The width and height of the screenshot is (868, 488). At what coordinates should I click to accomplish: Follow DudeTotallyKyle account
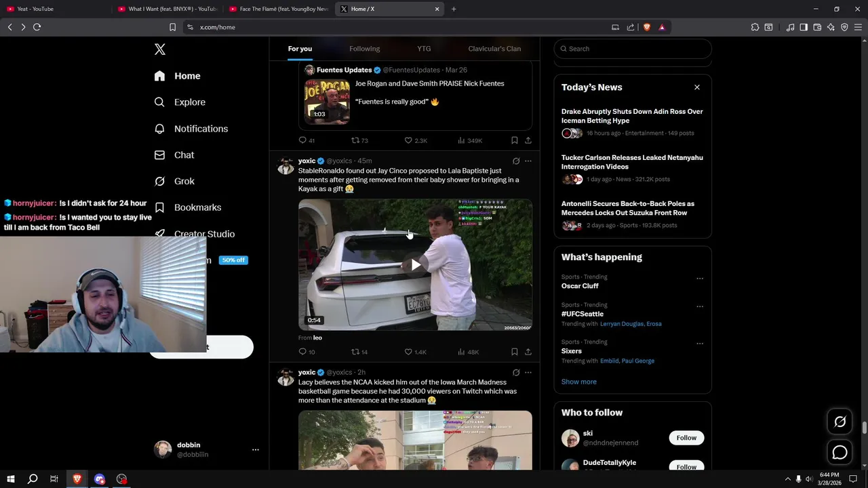coord(686,466)
